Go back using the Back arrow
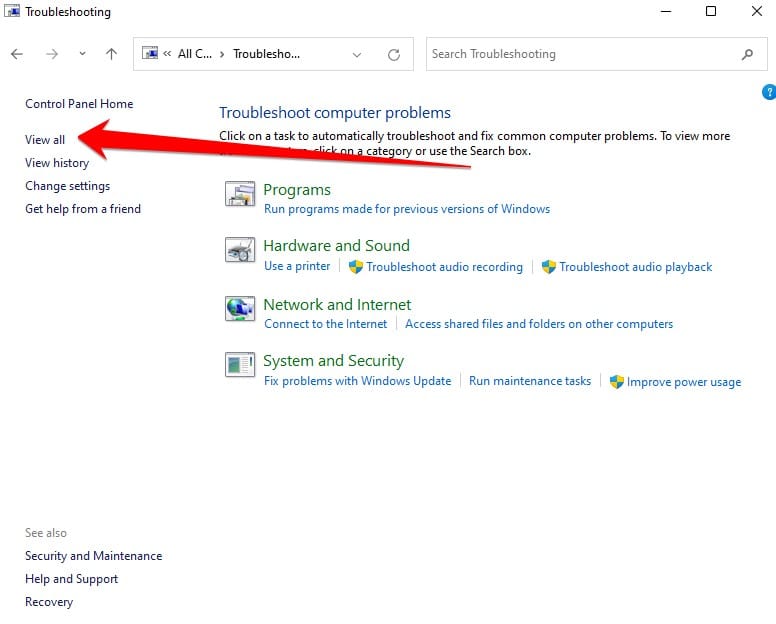This screenshot has width=776, height=624. click(x=17, y=54)
